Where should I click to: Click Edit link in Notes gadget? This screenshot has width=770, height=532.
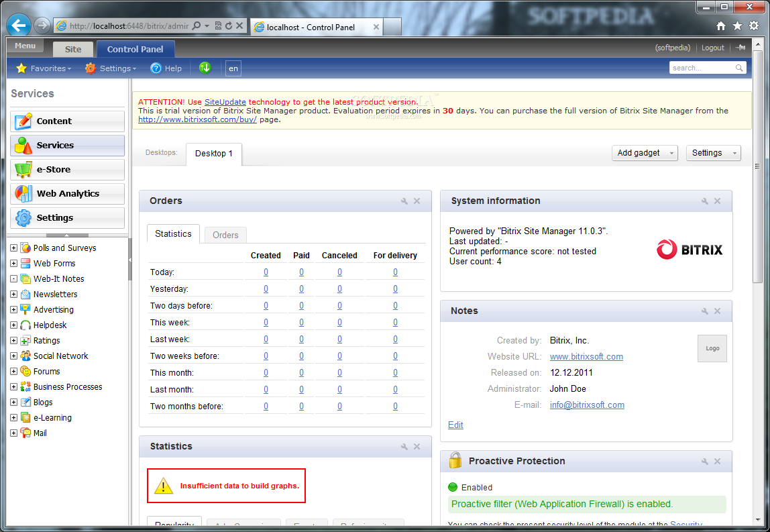(455, 425)
